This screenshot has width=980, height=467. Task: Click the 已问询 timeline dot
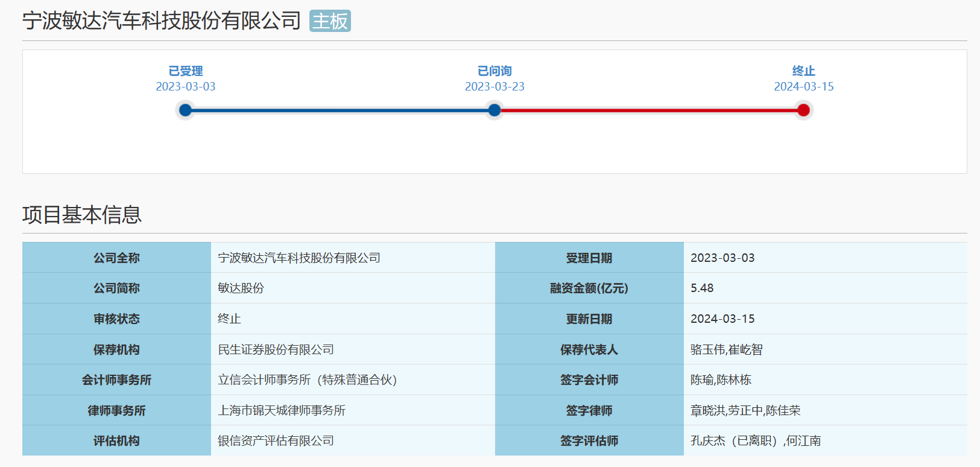[495, 110]
